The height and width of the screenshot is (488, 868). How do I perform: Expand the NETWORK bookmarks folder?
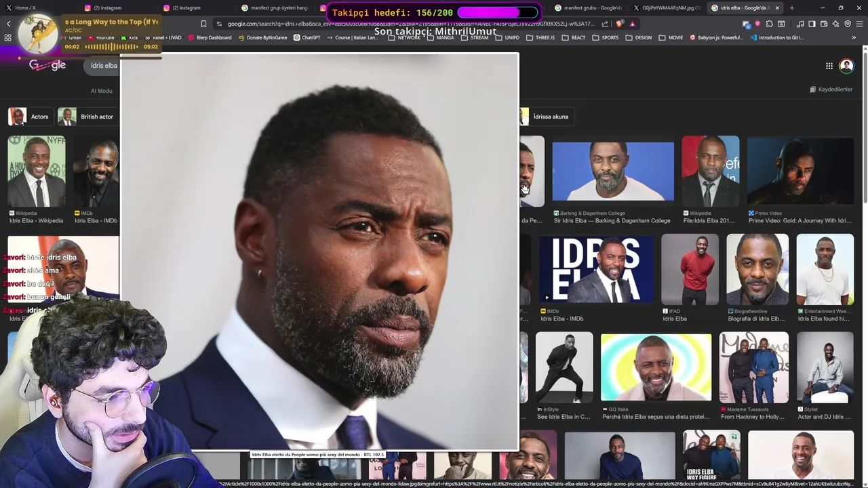click(404, 37)
